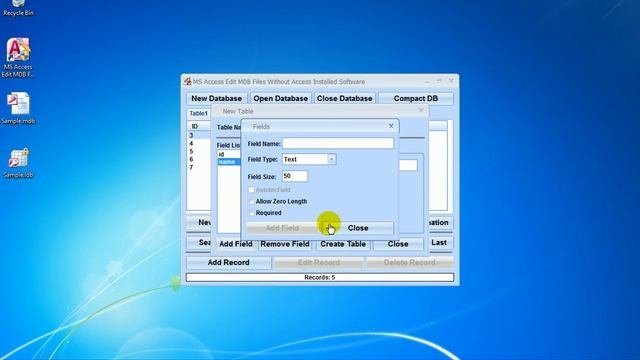Select the Sample.mdb file icon
The image size is (640, 360).
18,108
